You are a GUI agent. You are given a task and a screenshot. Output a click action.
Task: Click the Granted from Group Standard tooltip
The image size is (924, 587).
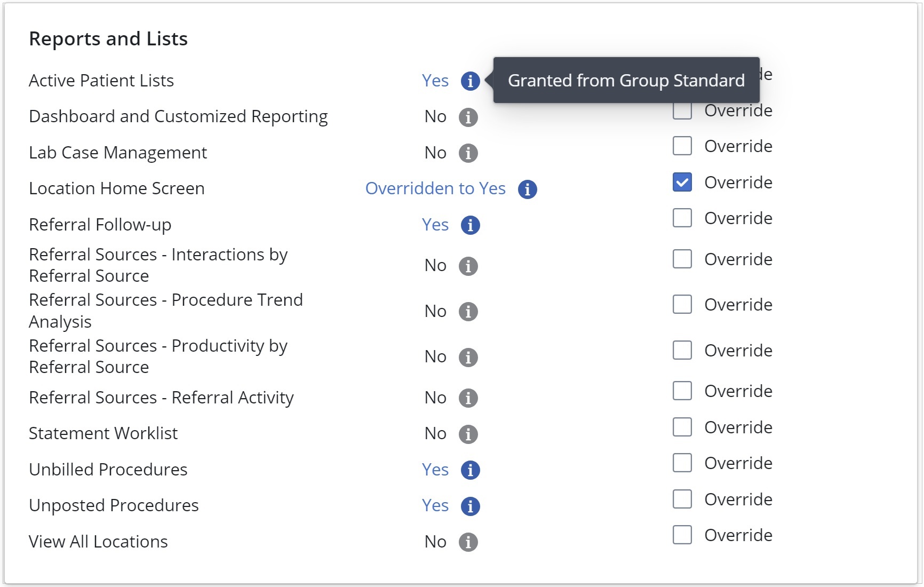click(x=626, y=80)
